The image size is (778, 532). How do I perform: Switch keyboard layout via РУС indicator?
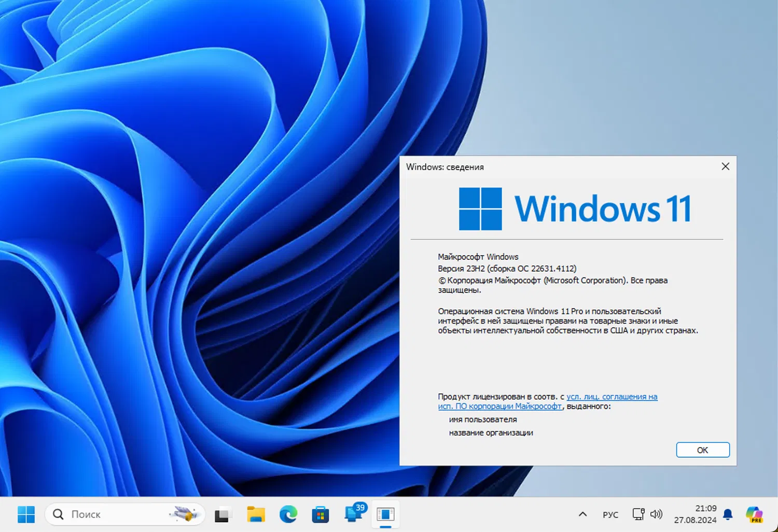tap(610, 514)
